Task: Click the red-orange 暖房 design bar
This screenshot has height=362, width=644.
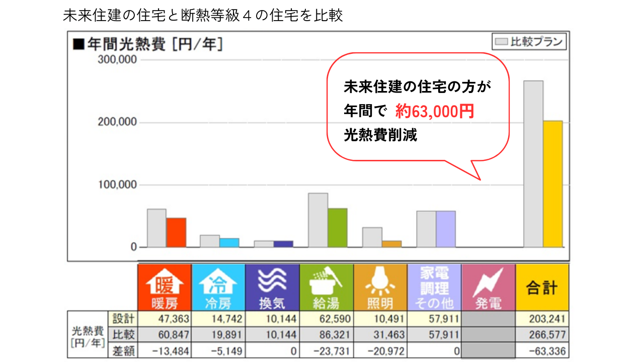Action: (176, 232)
